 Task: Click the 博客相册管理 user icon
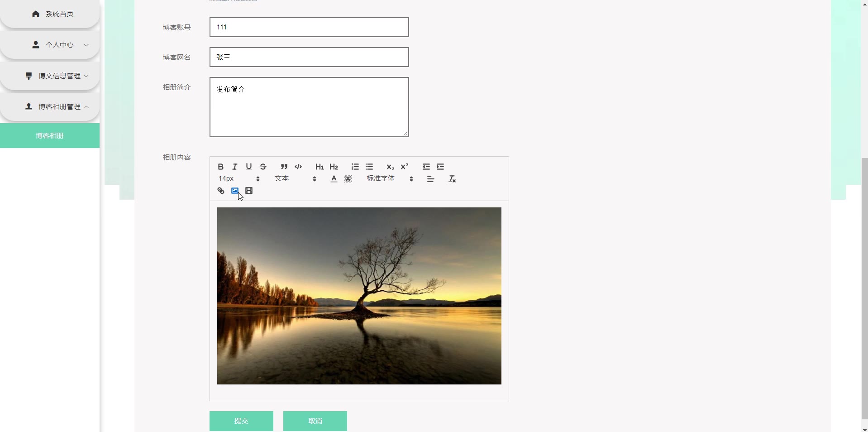pyautogui.click(x=29, y=106)
